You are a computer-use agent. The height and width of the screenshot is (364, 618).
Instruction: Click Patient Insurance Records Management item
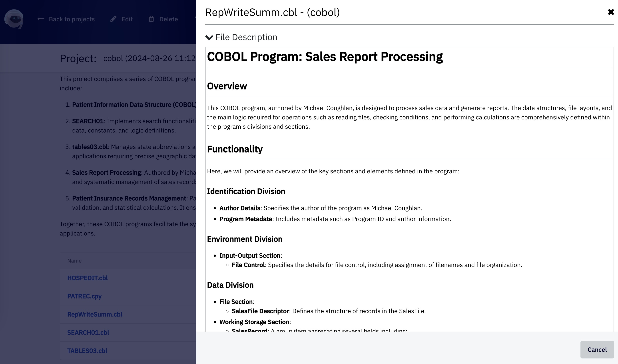134,203
